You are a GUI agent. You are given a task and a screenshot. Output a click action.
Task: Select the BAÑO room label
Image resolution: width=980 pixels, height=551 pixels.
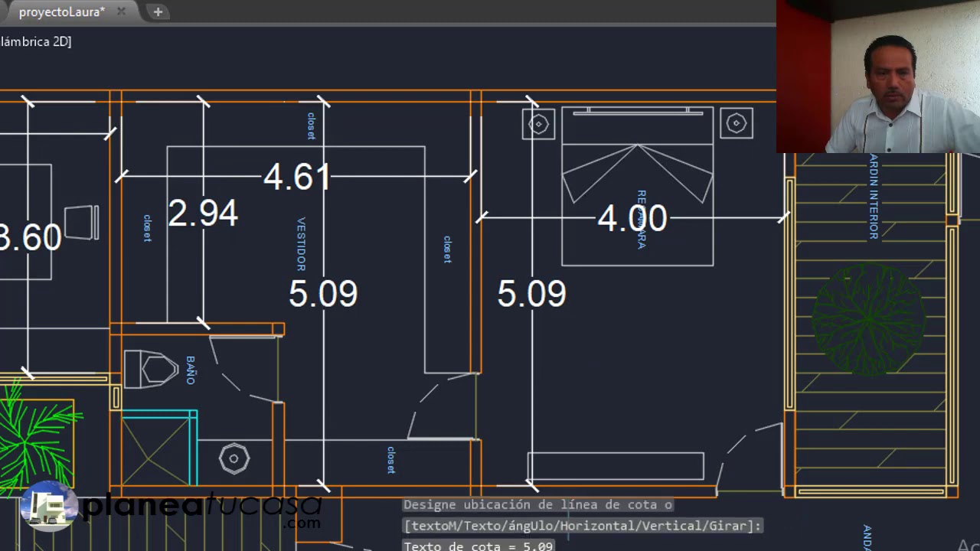(191, 370)
